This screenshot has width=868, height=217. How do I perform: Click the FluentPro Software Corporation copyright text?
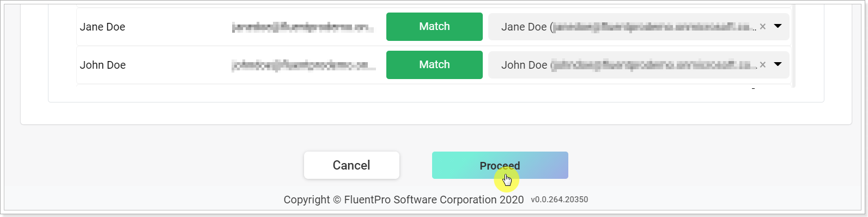point(404,200)
